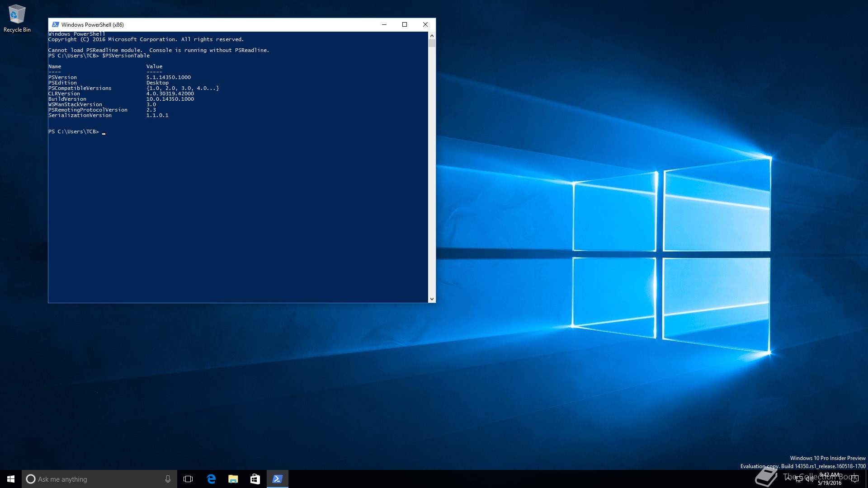
Task: Click the 'PSRemotingProtocolVersion' row name
Action: point(88,110)
